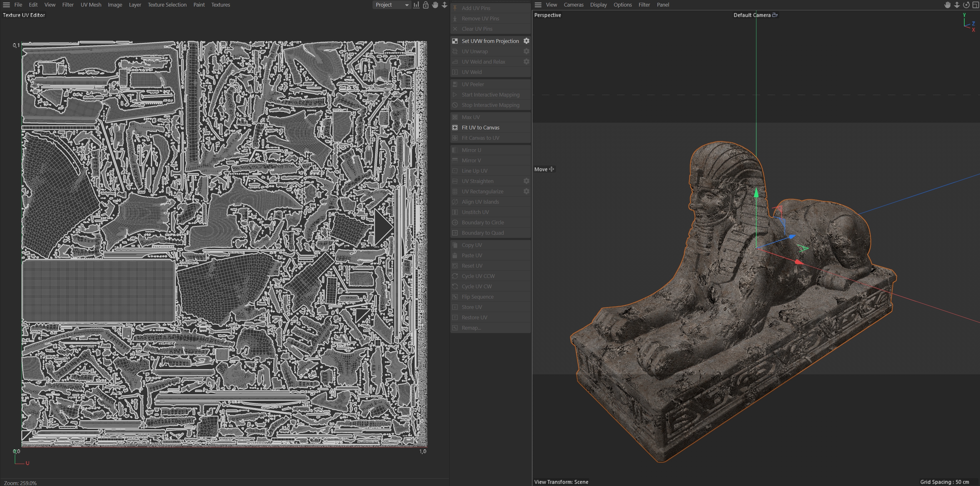980x486 pixels.
Task: Click the orbit camera icon in viewport
Action: 966,5
